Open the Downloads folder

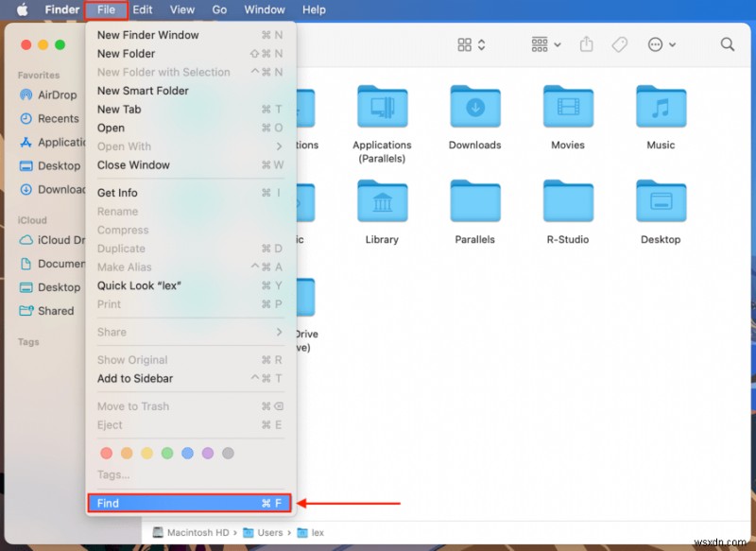point(474,106)
